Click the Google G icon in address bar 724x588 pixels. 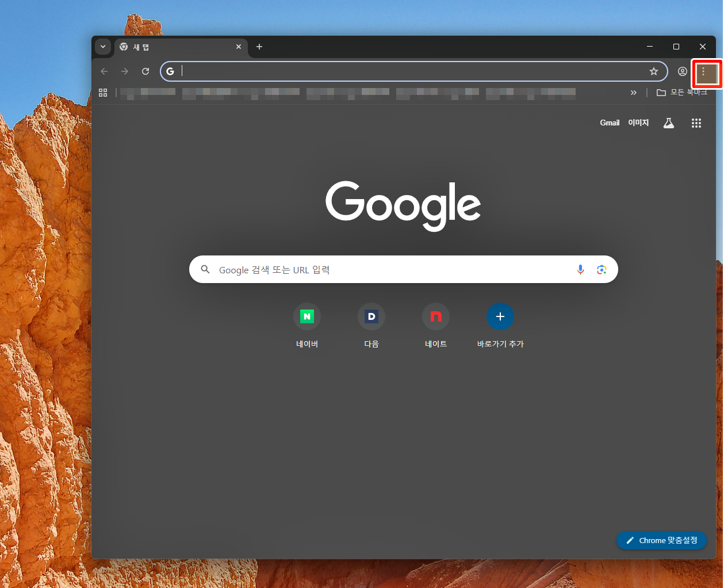[170, 71]
